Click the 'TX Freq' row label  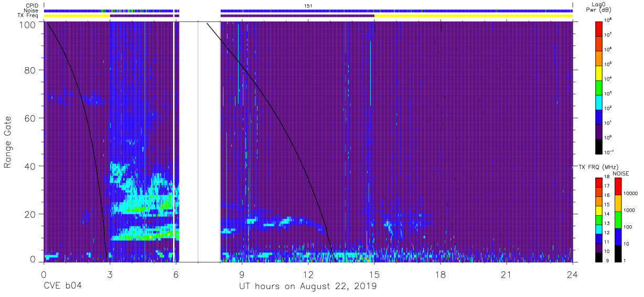tap(28, 16)
